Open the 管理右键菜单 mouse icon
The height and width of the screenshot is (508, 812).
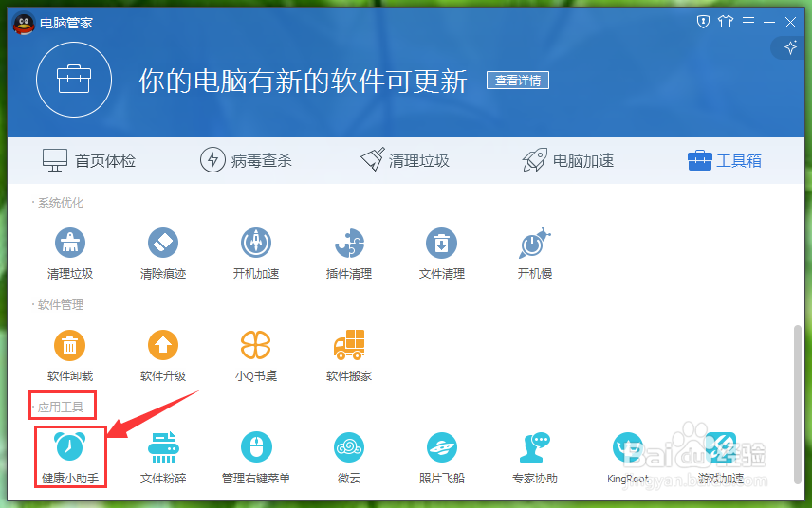pos(256,447)
